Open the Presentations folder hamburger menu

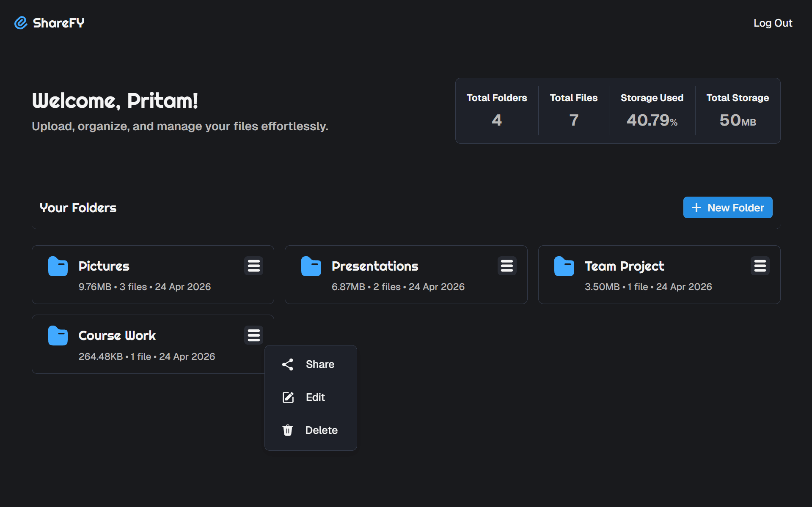pos(507,266)
